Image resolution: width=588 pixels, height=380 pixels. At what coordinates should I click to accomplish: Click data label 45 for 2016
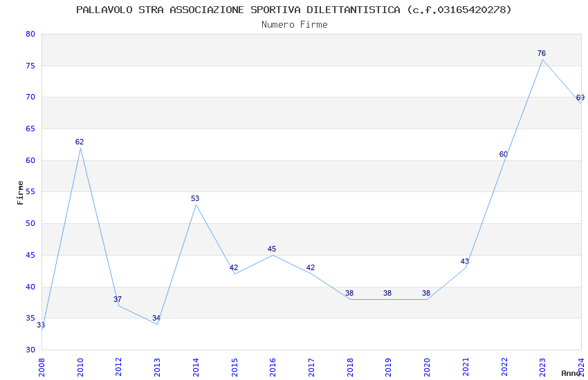272,249
